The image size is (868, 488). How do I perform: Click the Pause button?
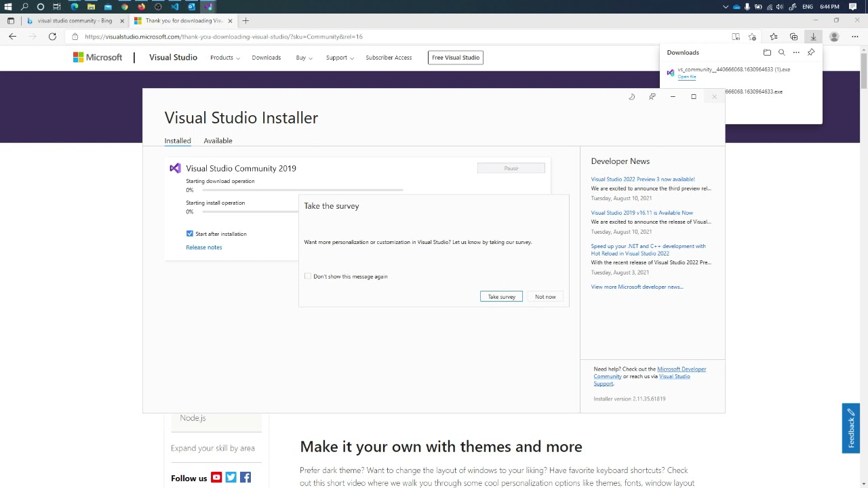511,168
